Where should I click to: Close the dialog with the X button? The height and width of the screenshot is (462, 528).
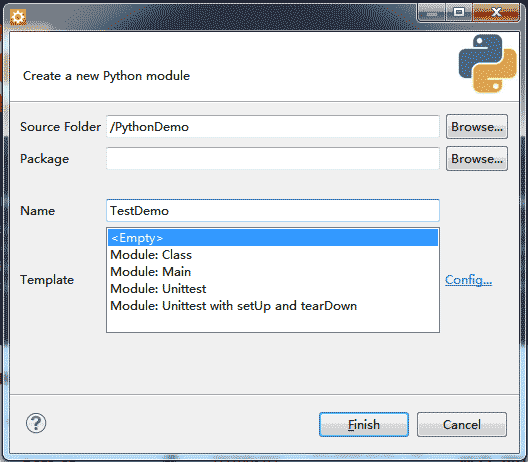496,13
